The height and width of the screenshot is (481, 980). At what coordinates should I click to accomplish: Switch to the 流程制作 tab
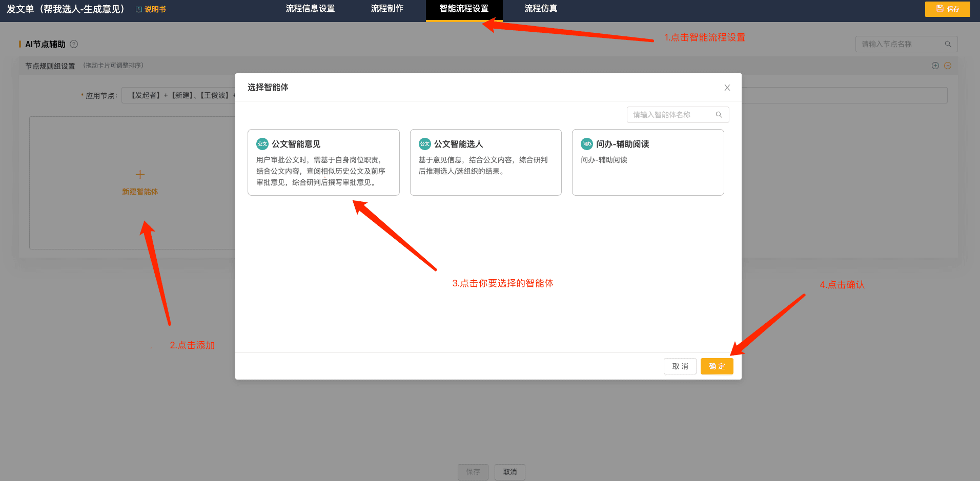pos(387,9)
